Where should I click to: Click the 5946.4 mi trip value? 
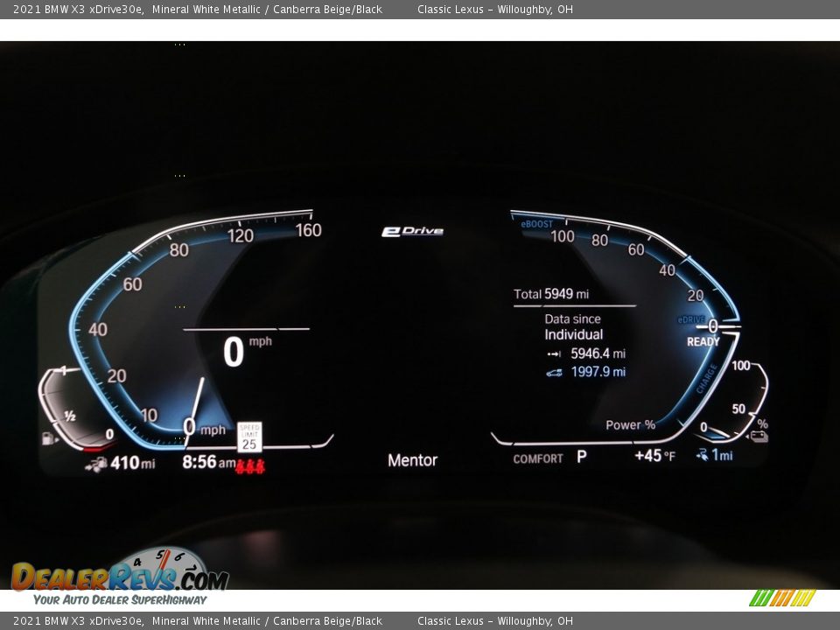[598, 353]
